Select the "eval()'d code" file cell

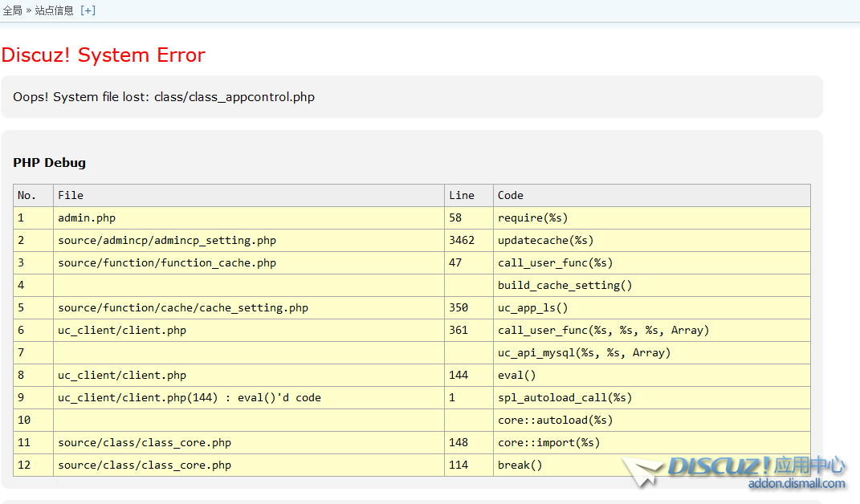[249, 397]
